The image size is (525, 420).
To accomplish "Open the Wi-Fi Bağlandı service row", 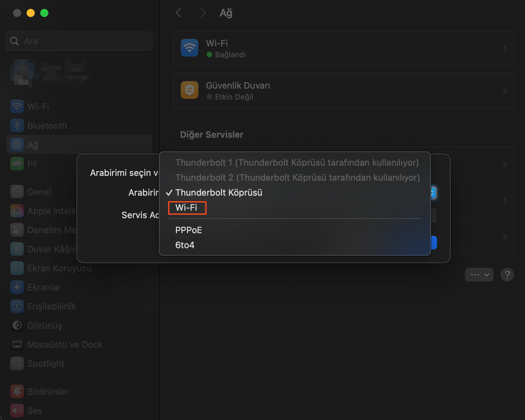I will point(344,48).
